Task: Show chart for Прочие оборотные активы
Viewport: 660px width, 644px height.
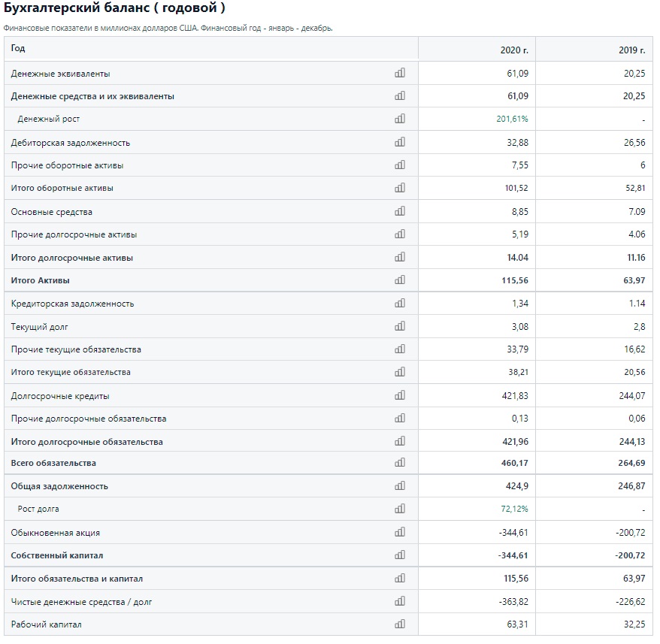Action: tap(400, 165)
